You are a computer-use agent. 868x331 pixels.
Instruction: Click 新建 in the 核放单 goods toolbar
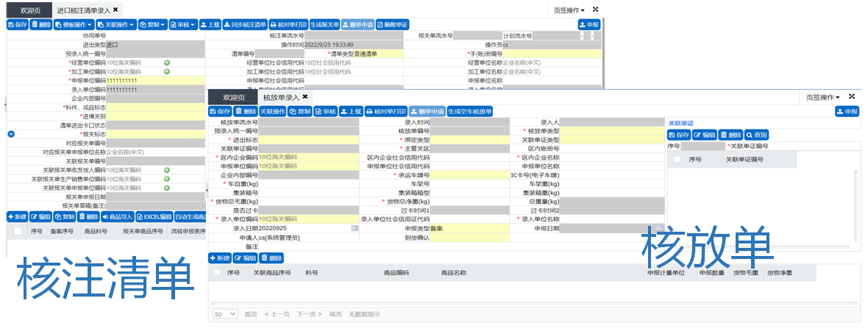(x=220, y=258)
